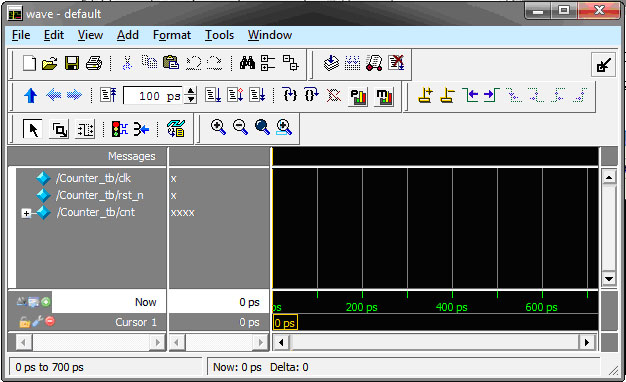
Task: Select the /Counter_tb/clk signal
Action: click(93, 178)
